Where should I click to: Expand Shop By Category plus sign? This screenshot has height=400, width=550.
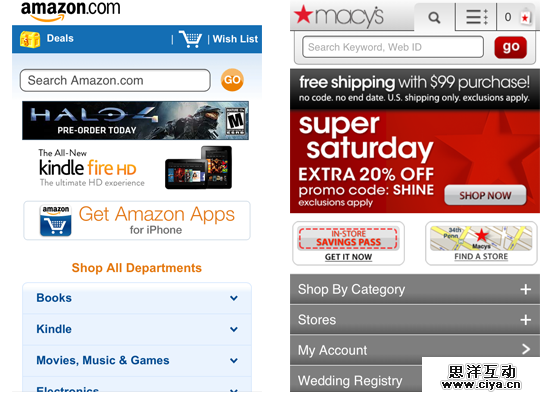(x=525, y=289)
